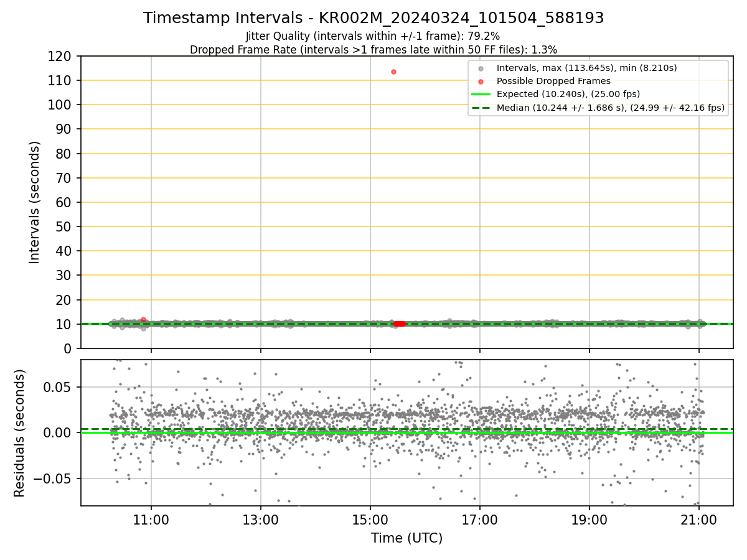The image size is (747, 560).
Task: Click the red dropped-frame cluster near 15:30
Action: tap(399, 324)
